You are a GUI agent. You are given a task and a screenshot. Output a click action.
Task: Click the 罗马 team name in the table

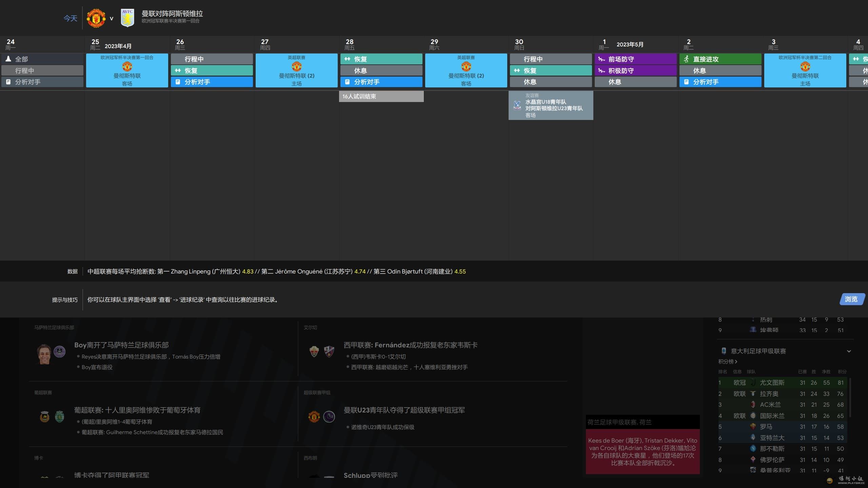pyautogui.click(x=766, y=426)
